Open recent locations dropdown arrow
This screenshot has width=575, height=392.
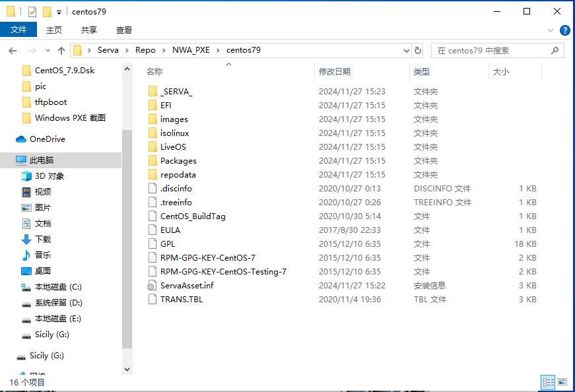[x=47, y=51]
